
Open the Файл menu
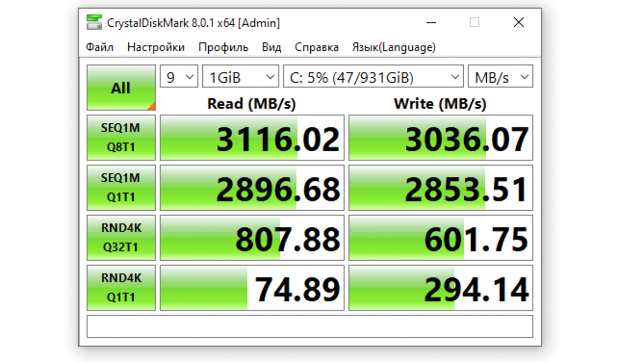click(x=100, y=47)
